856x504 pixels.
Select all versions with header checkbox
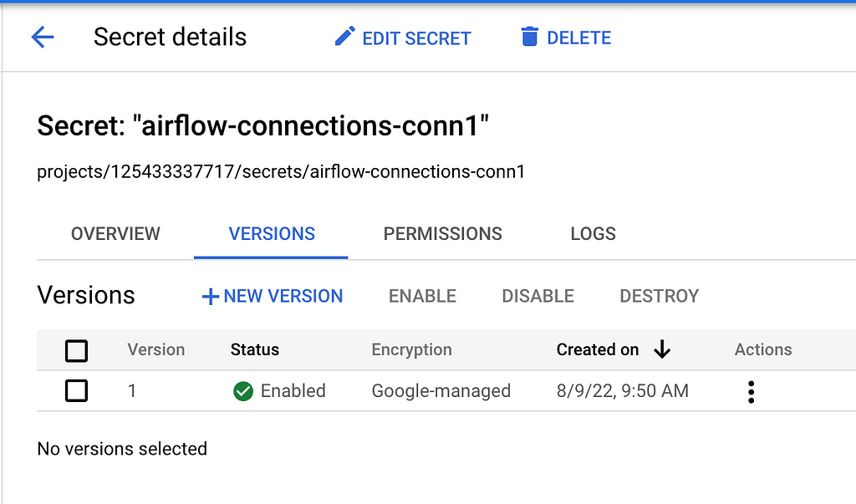pyautogui.click(x=76, y=350)
